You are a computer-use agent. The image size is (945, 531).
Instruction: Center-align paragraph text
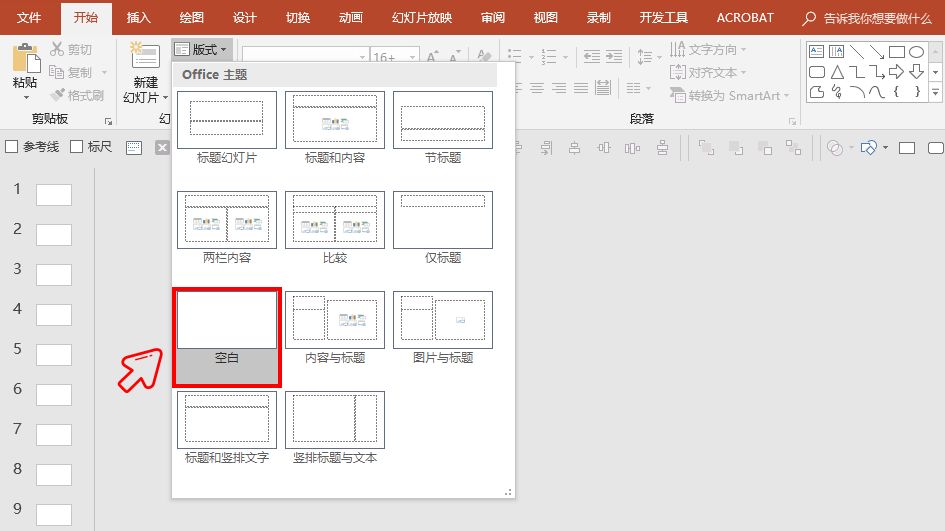(536, 88)
